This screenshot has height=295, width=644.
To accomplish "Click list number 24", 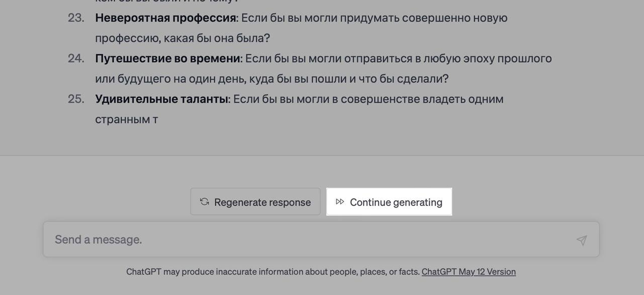I will [76, 58].
